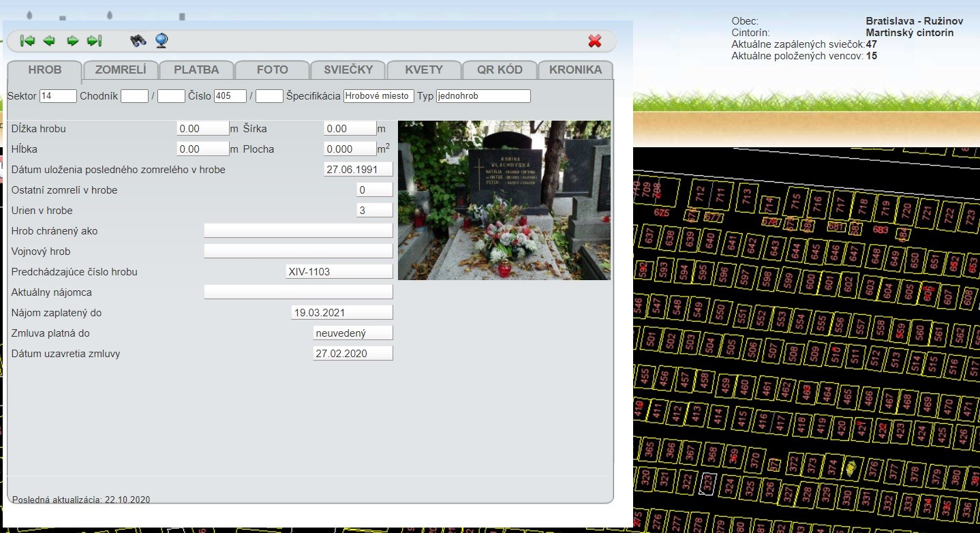Go to the first record arrow
This screenshot has height=533, width=980.
point(27,41)
